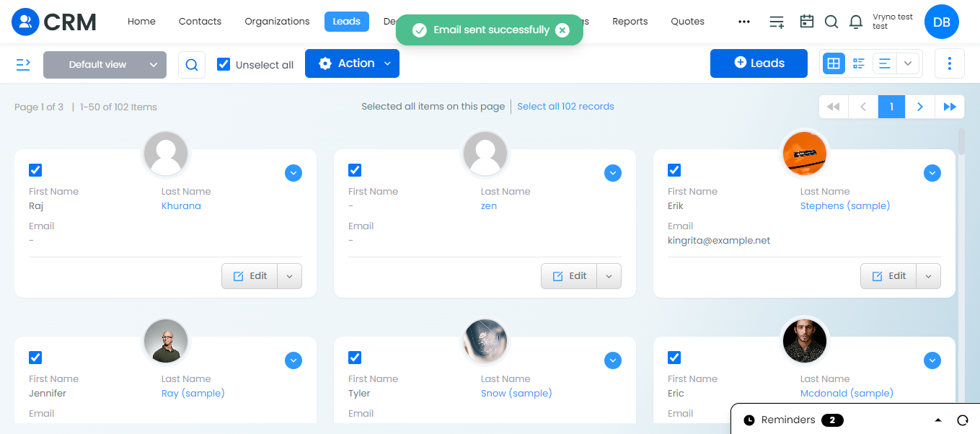The image size is (980, 434).
Task: Open the Khurana last name link
Action: [x=181, y=206]
